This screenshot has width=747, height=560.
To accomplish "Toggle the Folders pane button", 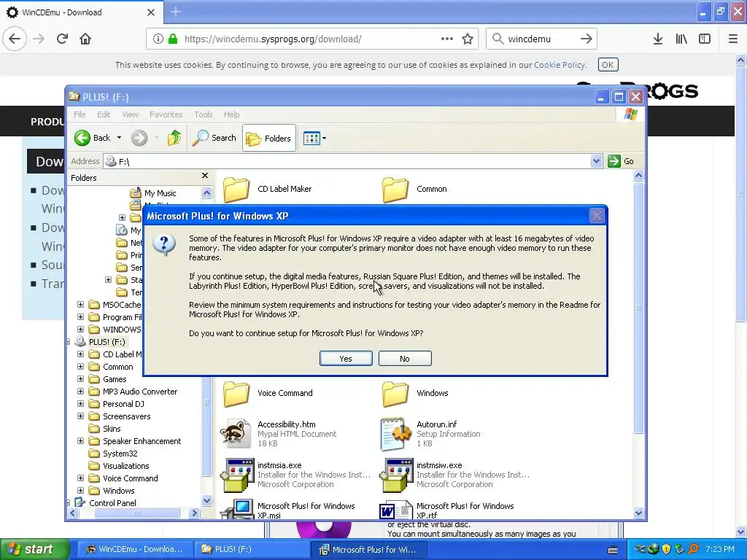I will pos(268,138).
